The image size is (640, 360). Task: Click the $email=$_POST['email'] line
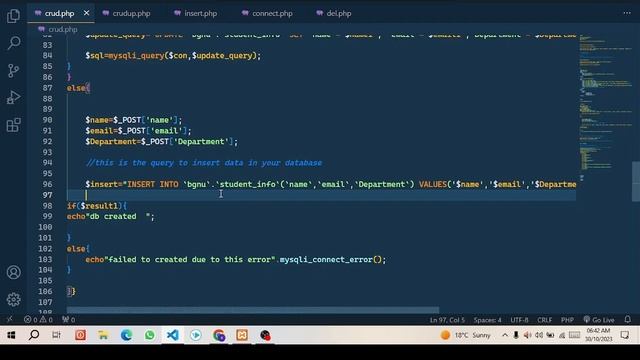(x=138, y=131)
